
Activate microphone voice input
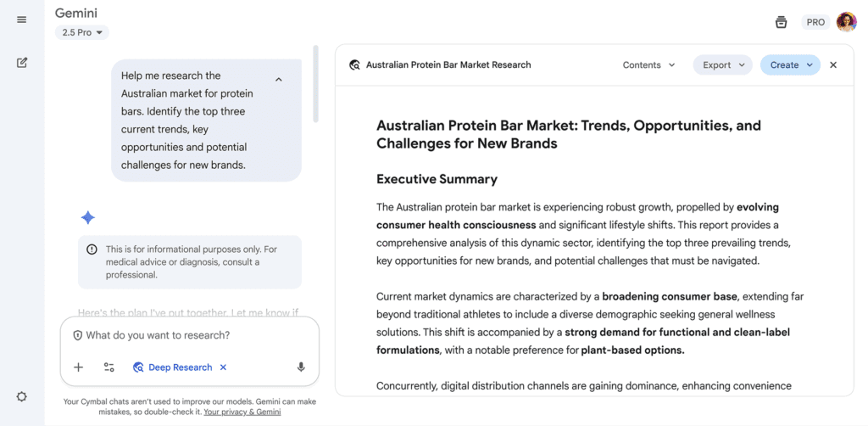click(x=300, y=367)
